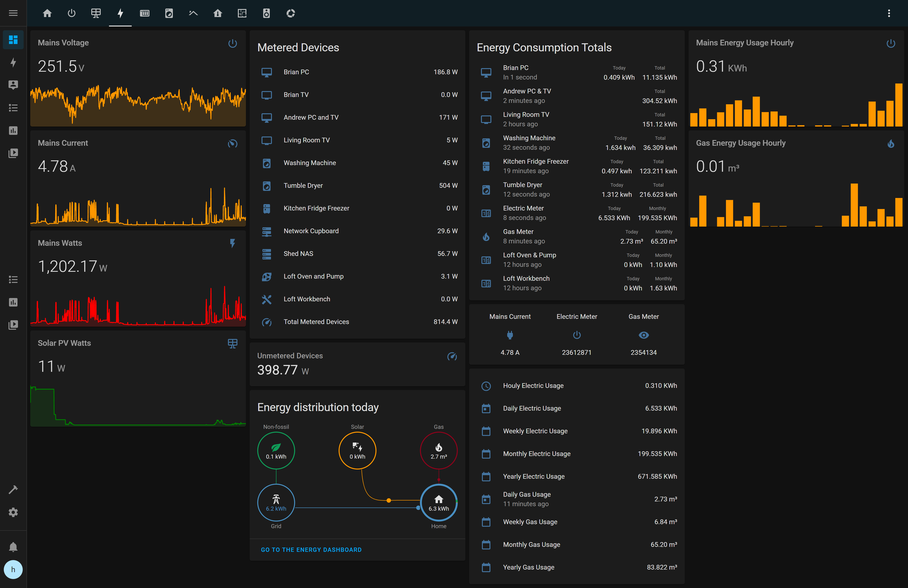Toggle the power button under Electric Meter
Image resolution: width=908 pixels, height=588 pixels.
576,335
